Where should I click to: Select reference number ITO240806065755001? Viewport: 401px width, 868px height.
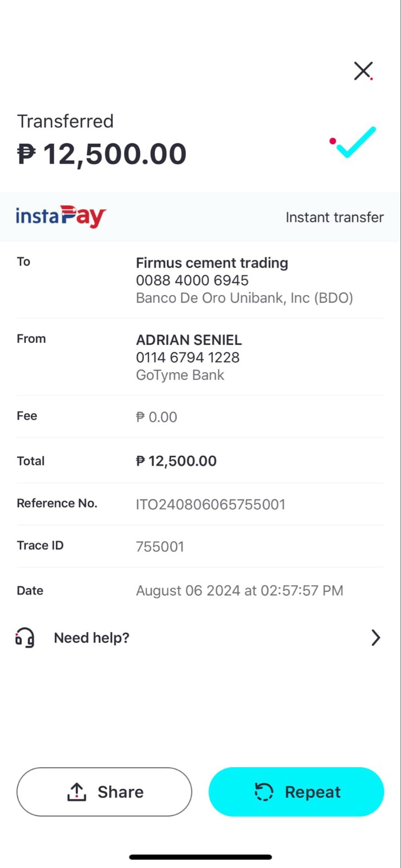pos(210,505)
